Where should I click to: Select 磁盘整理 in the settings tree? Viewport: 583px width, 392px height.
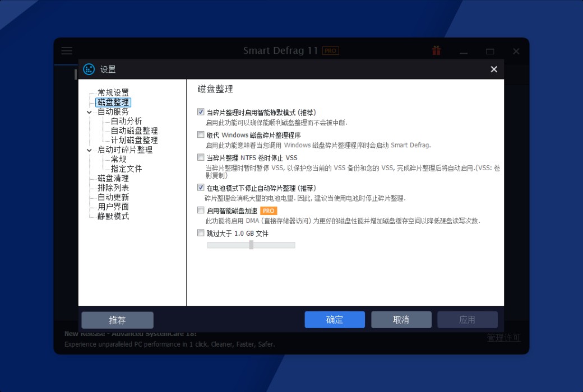pyautogui.click(x=113, y=102)
